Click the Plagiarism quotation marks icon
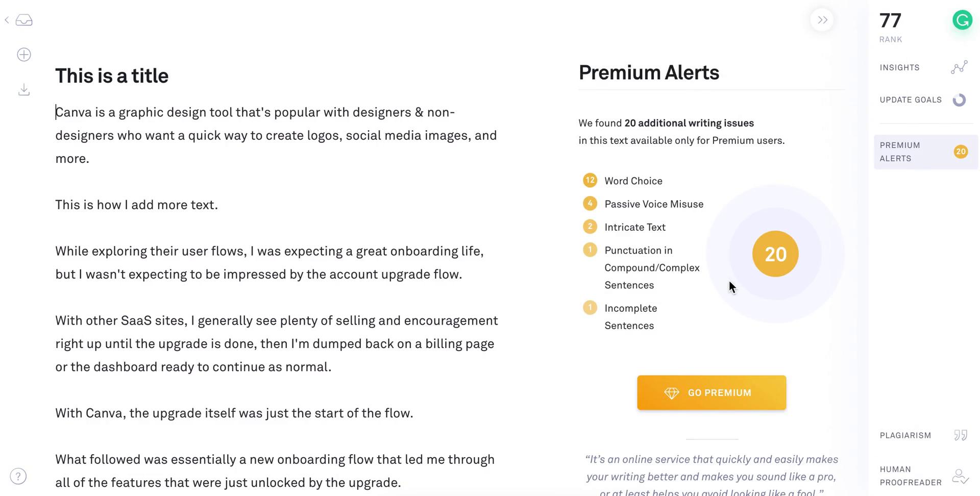This screenshot has width=980, height=496. coord(961,435)
